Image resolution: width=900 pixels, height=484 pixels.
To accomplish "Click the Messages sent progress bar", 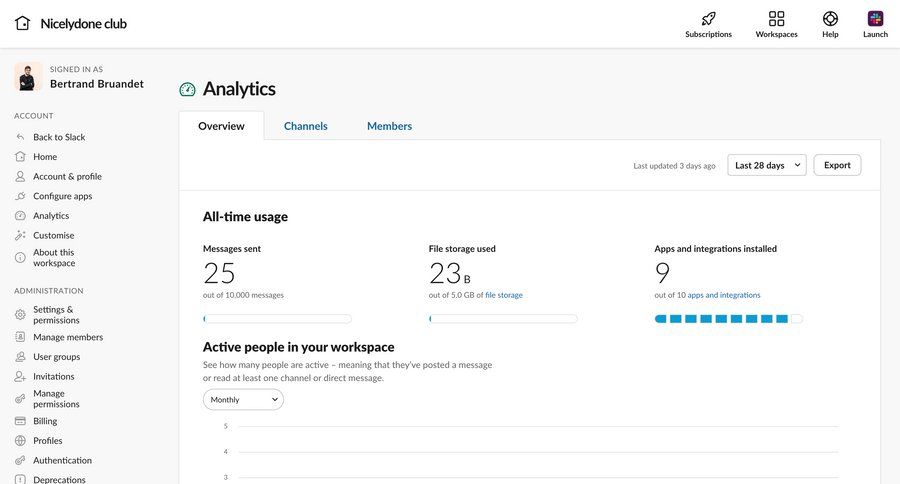I will point(277,319).
